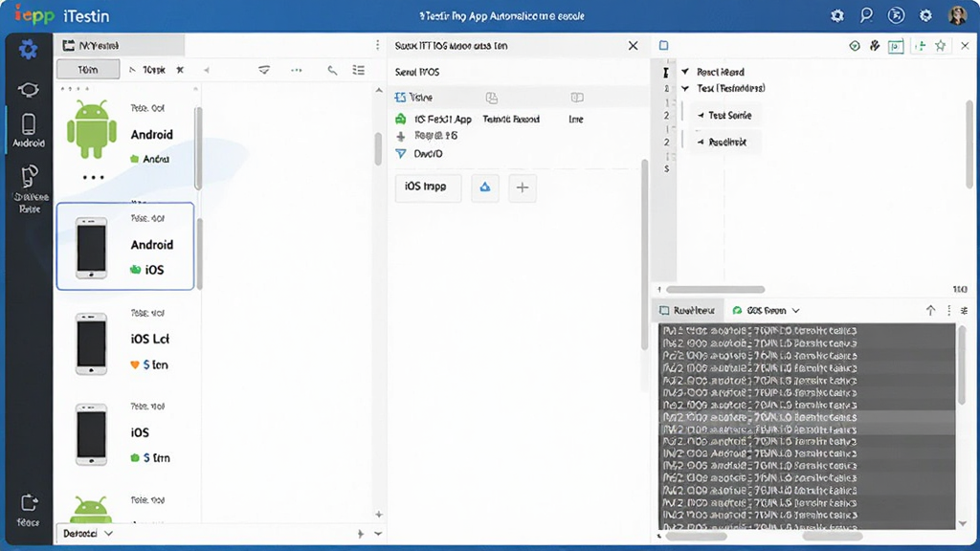The image size is (980, 551).
Task: Click the horizontal scrollbar under the script tree
Action: pos(716,290)
